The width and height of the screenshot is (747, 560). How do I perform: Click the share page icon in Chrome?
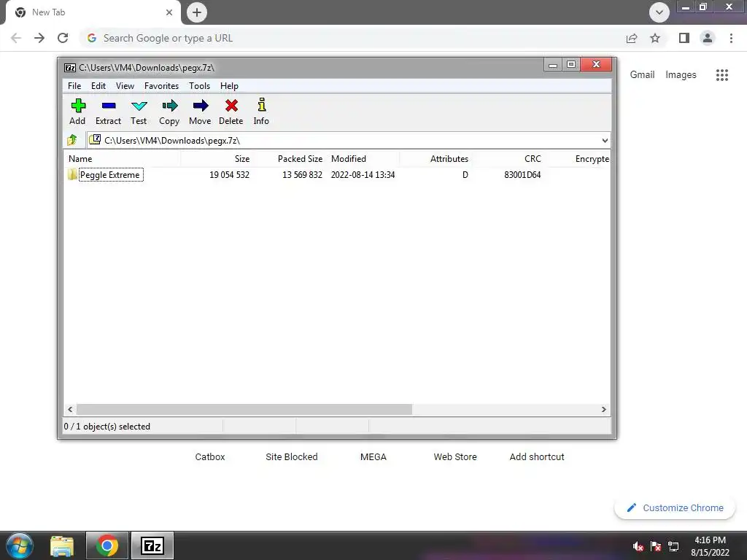(x=632, y=38)
